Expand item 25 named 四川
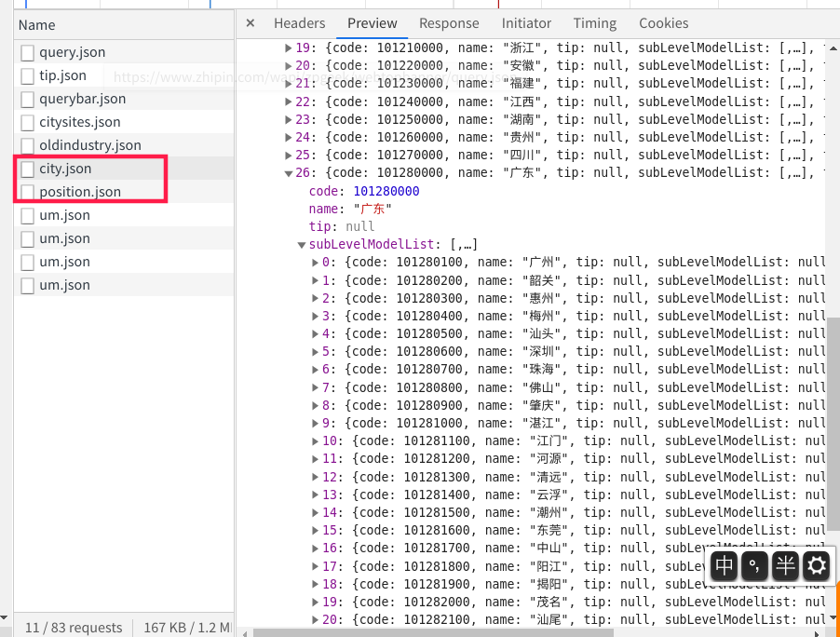The image size is (840, 637). [x=288, y=155]
